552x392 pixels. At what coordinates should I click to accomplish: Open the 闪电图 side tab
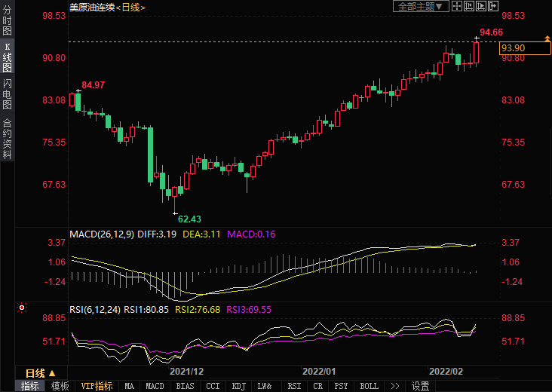(7, 93)
